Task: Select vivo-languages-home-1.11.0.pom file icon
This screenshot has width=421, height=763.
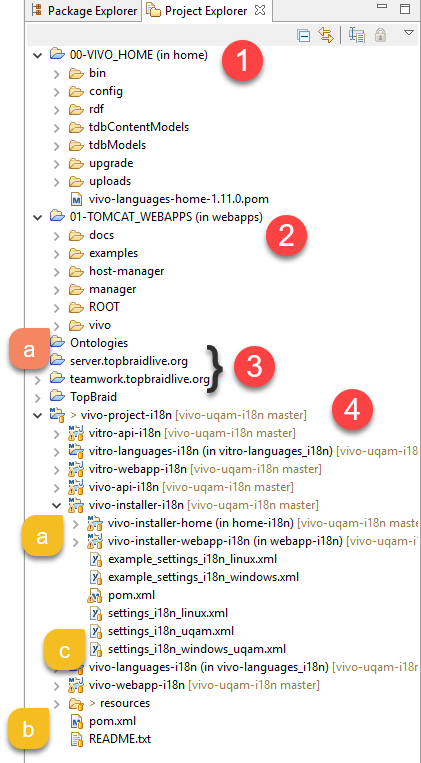Action: click(x=76, y=199)
